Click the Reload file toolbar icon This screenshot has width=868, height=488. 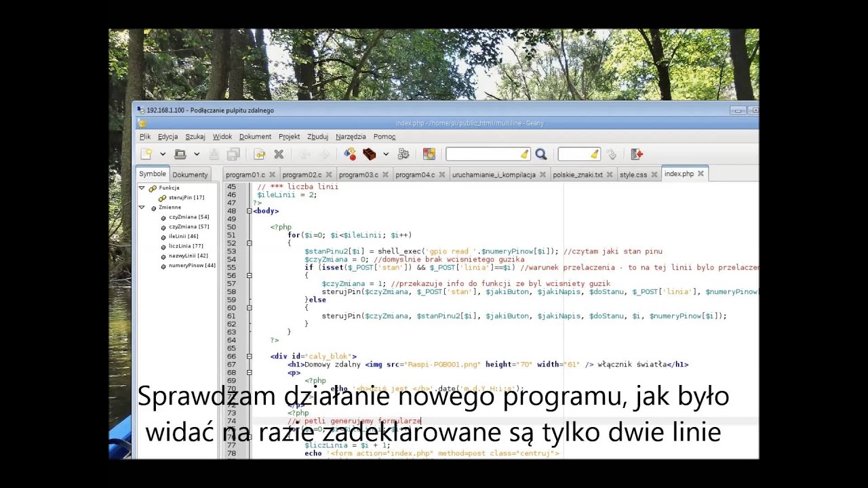[260, 155]
